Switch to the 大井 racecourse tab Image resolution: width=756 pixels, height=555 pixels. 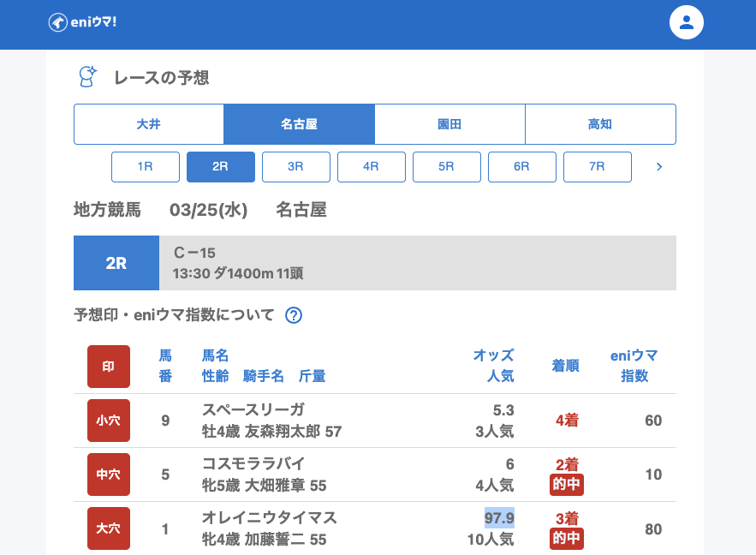pyautogui.click(x=149, y=124)
